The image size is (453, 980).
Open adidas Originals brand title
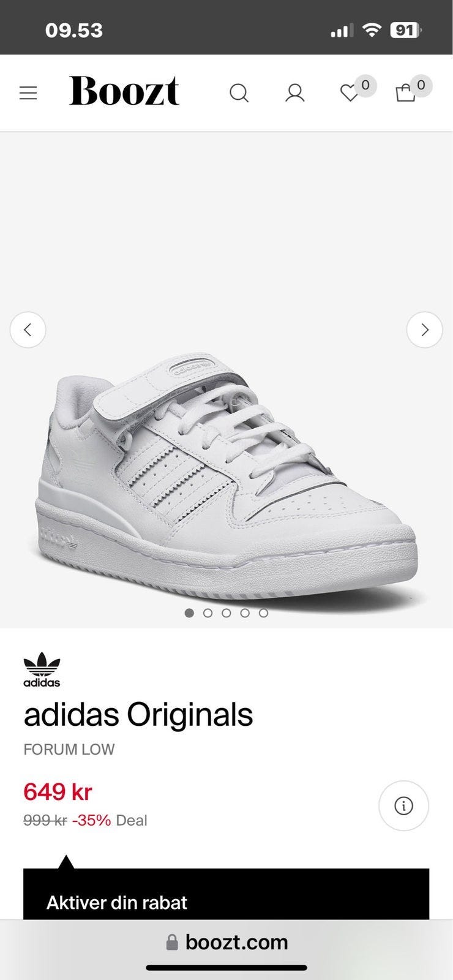pos(138,714)
